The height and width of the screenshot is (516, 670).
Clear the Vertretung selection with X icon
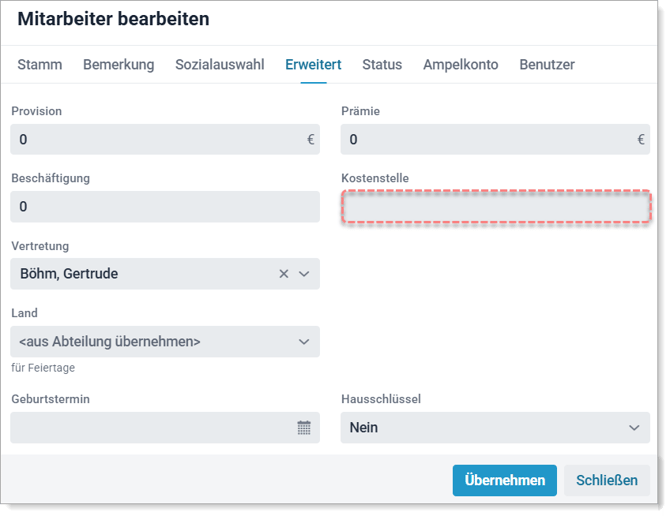[x=284, y=274]
